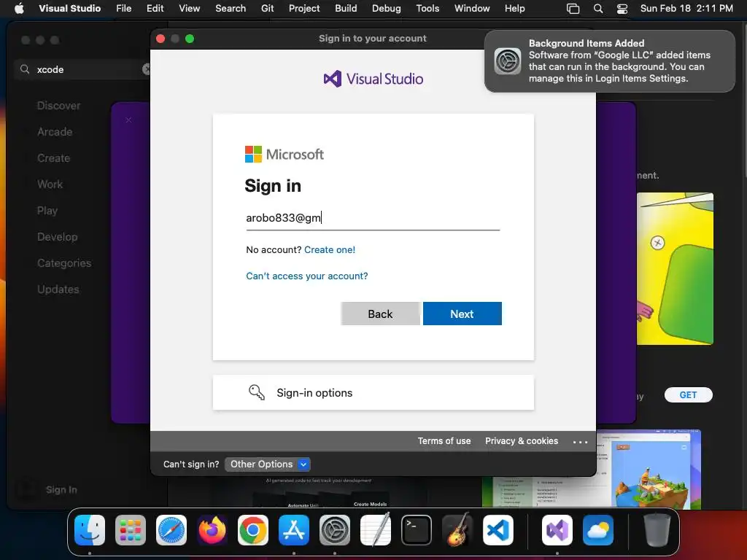Launch Firefox from the dock

pos(212,530)
